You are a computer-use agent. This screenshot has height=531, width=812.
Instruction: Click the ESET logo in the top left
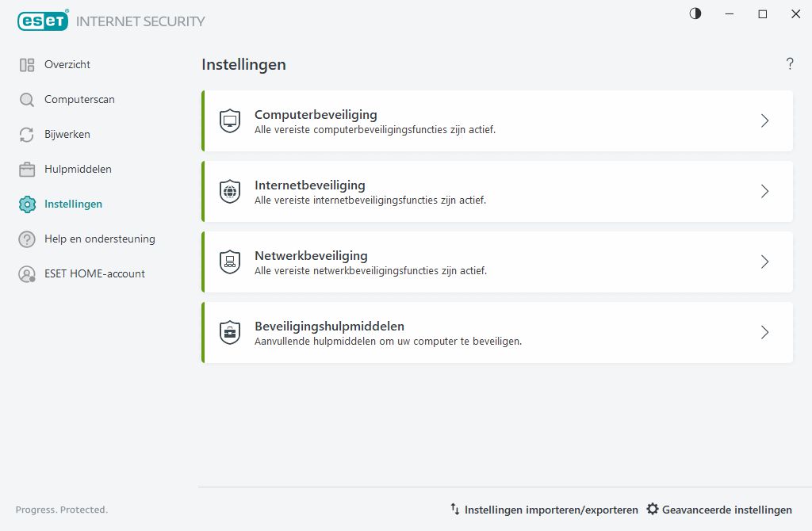43,21
